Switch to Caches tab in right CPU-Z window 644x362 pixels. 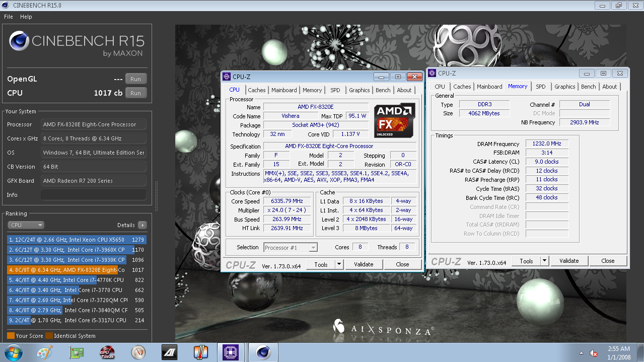pos(462,87)
